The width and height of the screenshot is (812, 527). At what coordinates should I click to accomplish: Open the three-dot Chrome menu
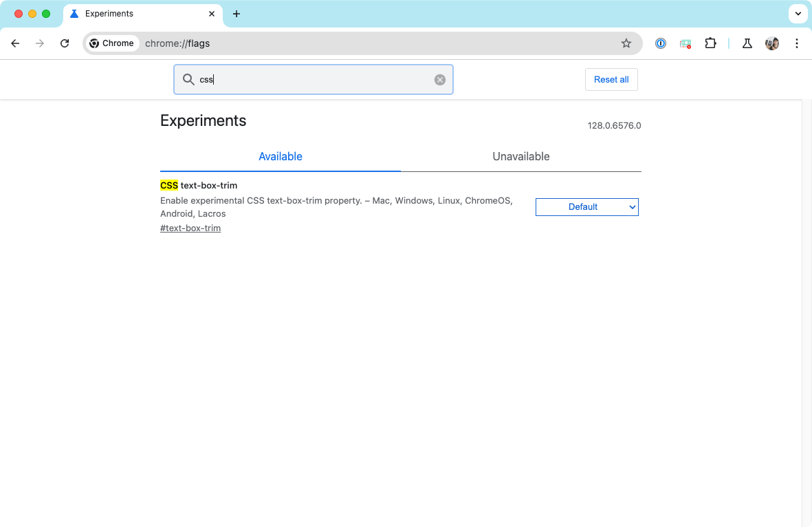click(x=796, y=43)
